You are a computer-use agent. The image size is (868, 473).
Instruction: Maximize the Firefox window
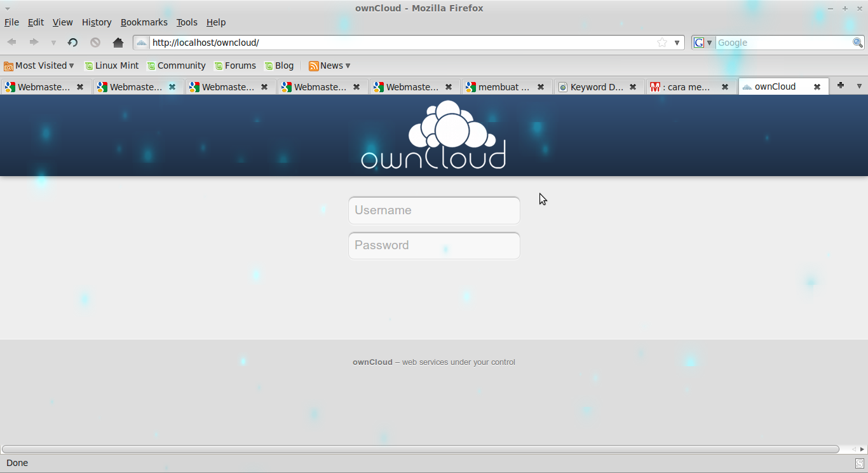[x=845, y=8]
